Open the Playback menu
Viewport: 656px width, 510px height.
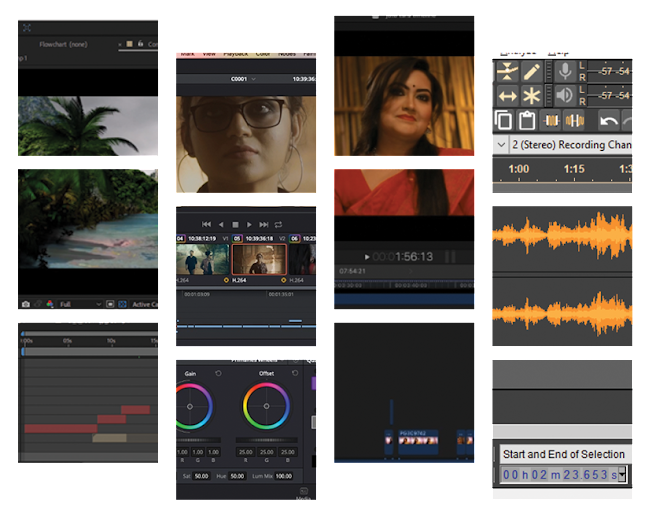(234, 53)
